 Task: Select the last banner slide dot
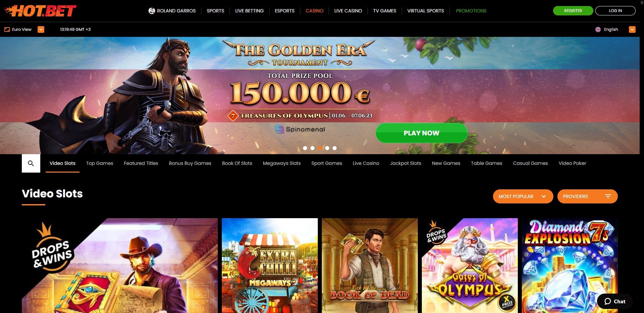click(335, 148)
